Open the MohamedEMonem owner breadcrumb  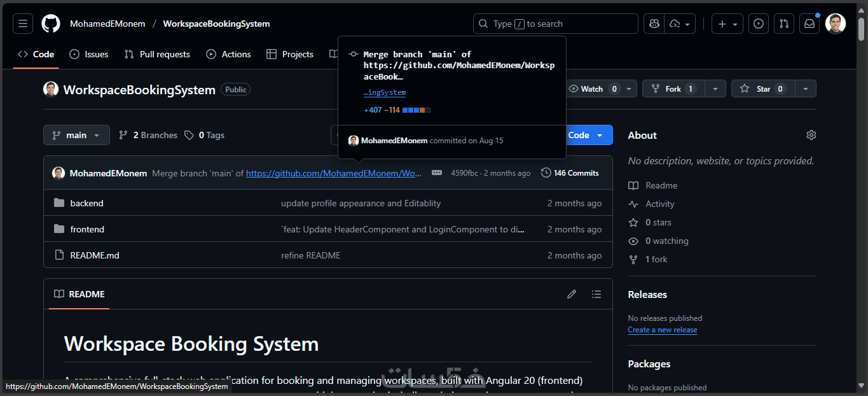pos(107,24)
